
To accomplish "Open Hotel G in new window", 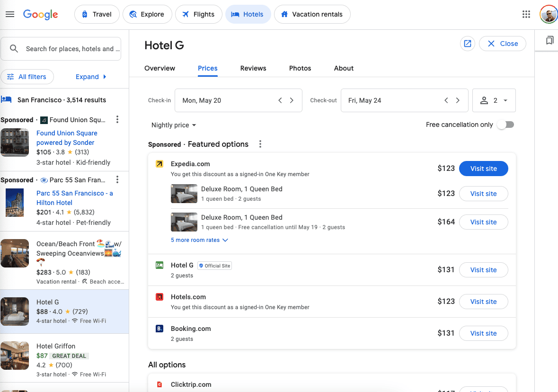I will click(x=468, y=44).
